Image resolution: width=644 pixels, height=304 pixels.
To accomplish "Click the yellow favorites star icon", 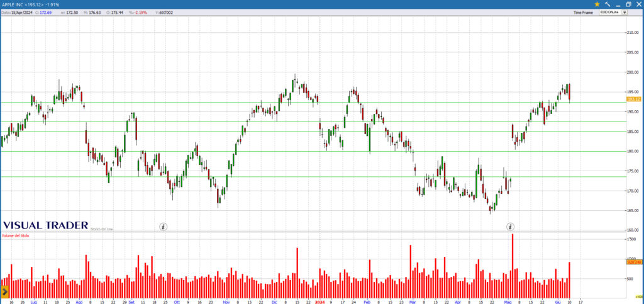I will 597,4.
